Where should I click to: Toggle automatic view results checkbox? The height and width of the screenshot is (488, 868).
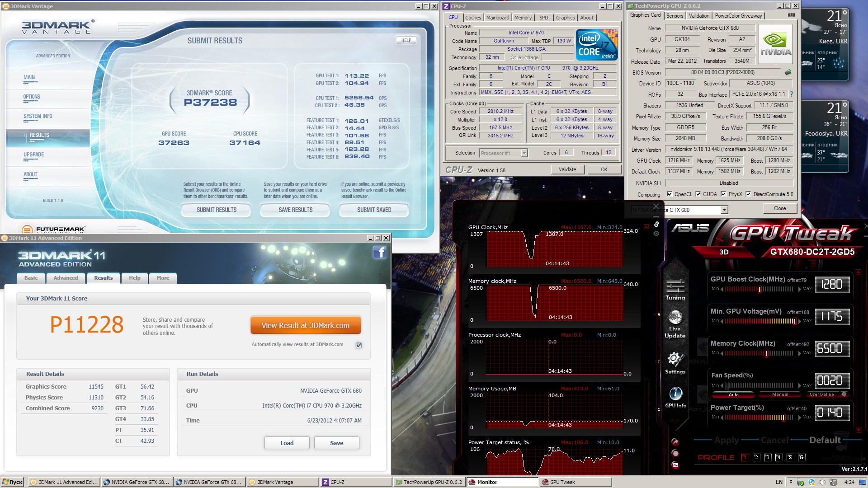point(359,345)
